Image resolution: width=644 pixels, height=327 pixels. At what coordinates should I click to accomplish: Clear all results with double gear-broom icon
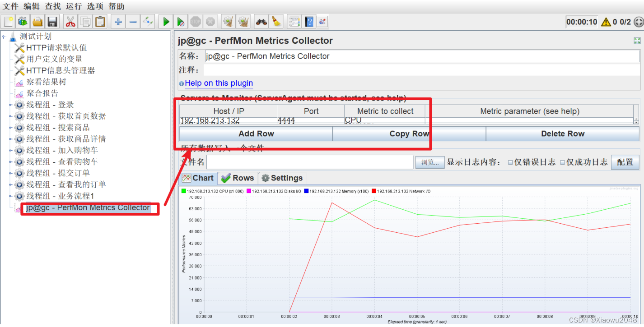(243, 21)
